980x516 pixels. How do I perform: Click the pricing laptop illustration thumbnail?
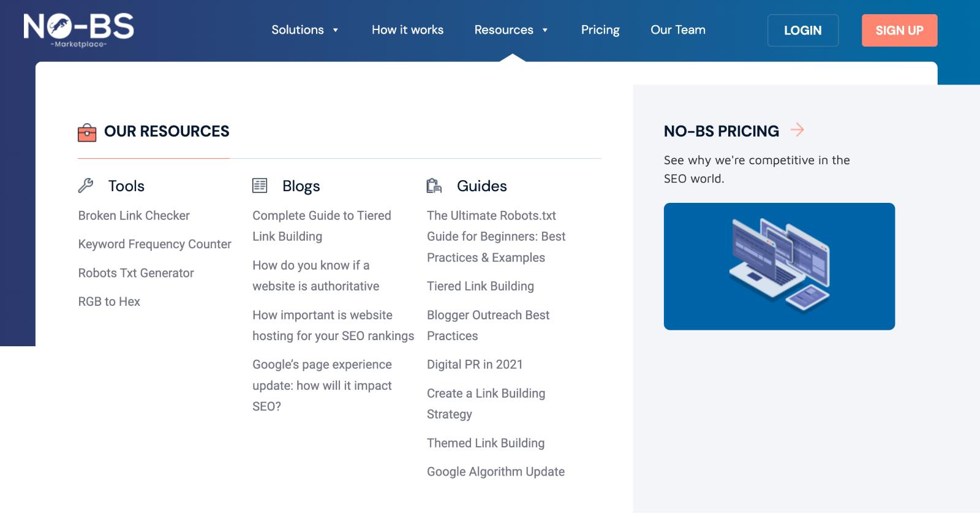pyautogui.click(x=779, y=267)
